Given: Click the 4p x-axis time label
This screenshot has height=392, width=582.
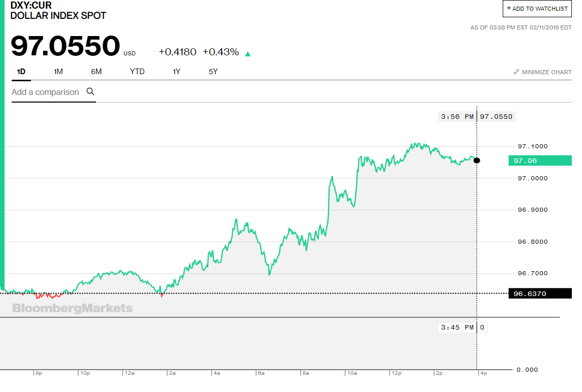Looking at the screenshot, I should tap(484, 373).
